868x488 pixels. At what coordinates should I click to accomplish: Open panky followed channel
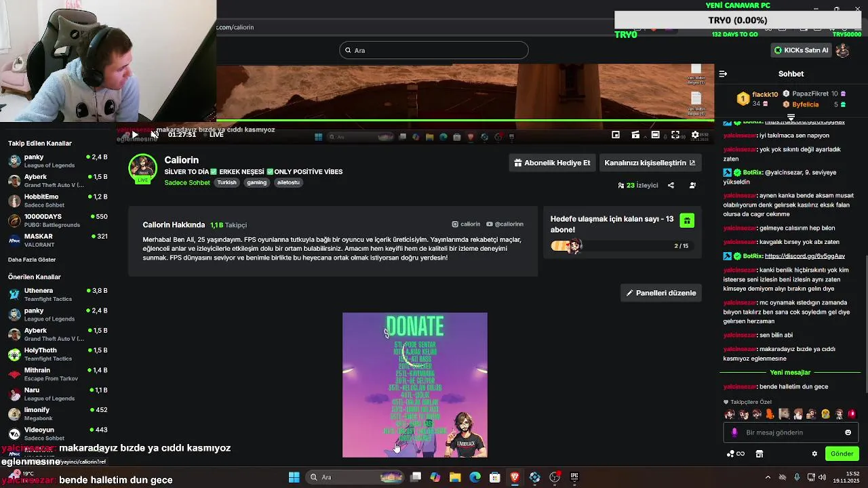pyautogui.click(x=58, y=161)
